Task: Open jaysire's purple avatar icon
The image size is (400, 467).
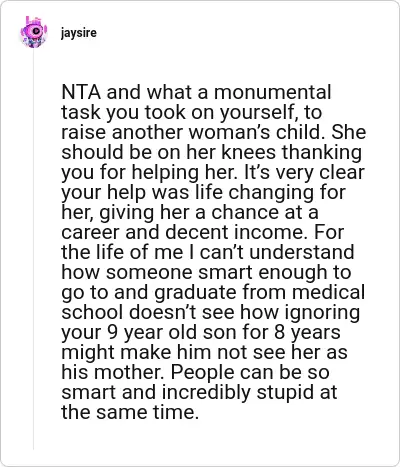Action: click(33, 32)
